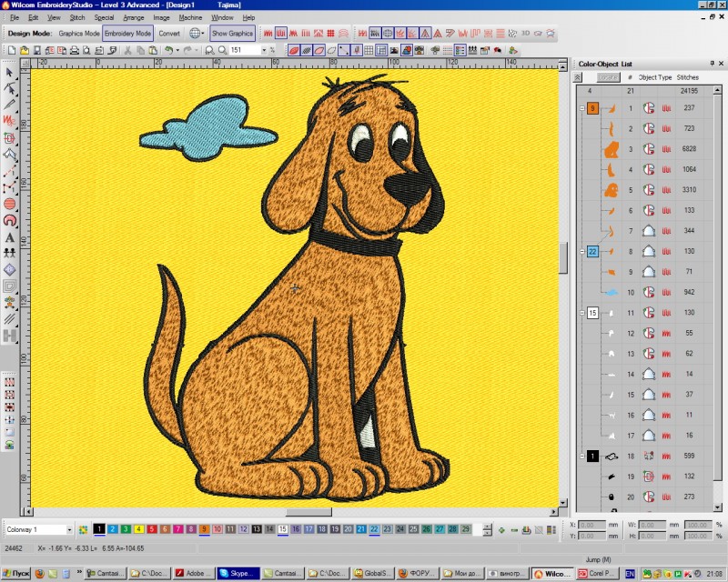Open the zoom factor dropdown
Screen dimensions: 728x582
(x=264, y=50)
